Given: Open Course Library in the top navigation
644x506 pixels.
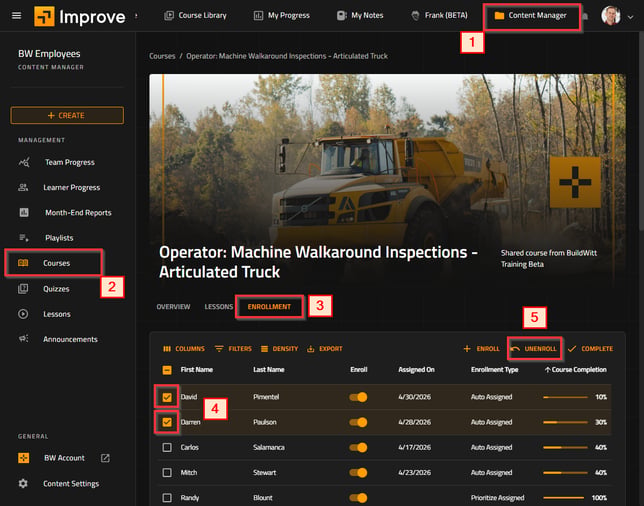Looking at the screenshot, I should click(x=195, y=16).
